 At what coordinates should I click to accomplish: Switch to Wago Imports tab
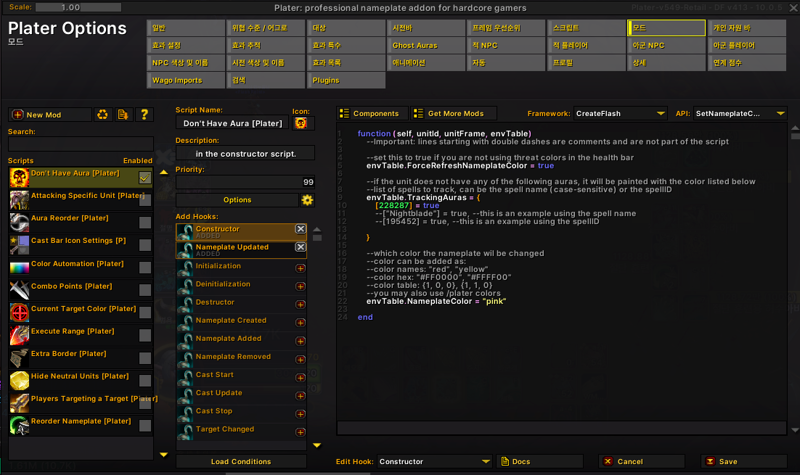tap(186, 80)
